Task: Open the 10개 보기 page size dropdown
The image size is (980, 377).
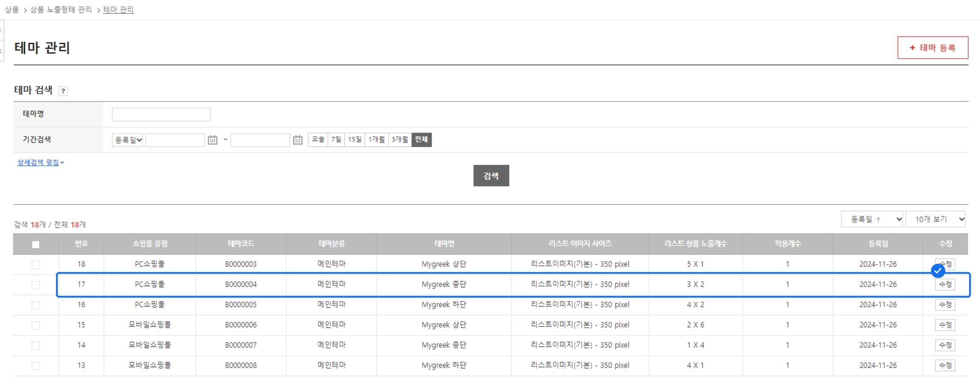Action: coord(935,219)
